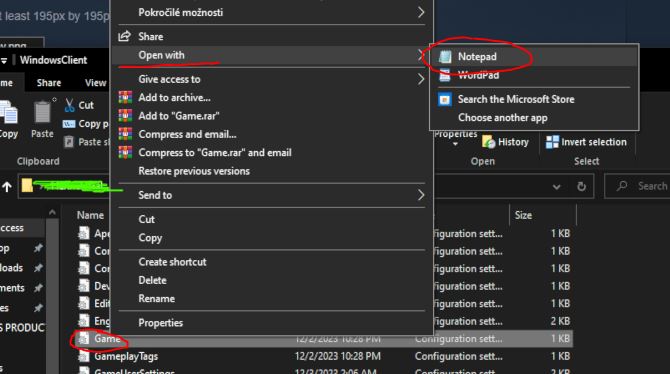The width and height of the screenshot is (670, 374).
Task: Select Delete in context menu
Action: click(272, 280)
